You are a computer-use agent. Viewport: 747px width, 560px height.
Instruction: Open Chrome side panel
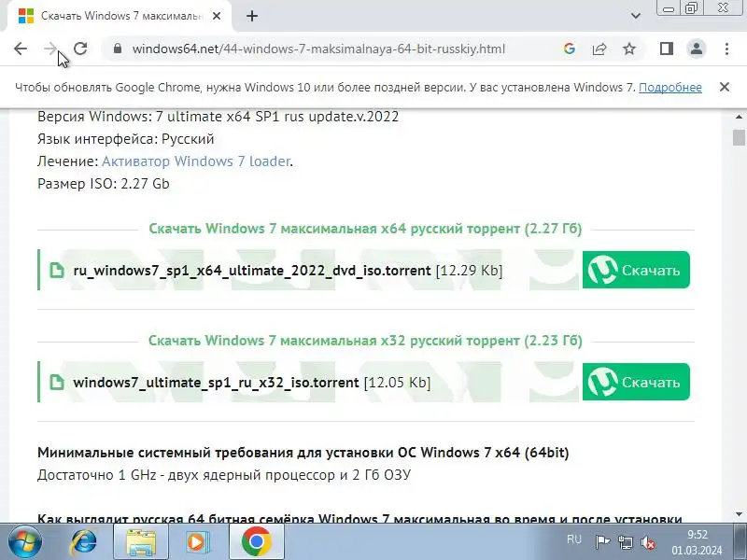667,49
